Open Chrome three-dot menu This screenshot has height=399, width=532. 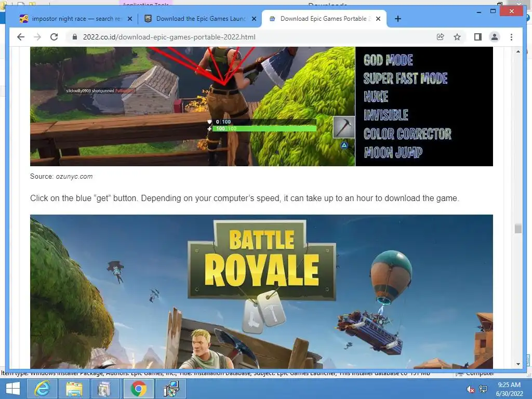point(511,37)
